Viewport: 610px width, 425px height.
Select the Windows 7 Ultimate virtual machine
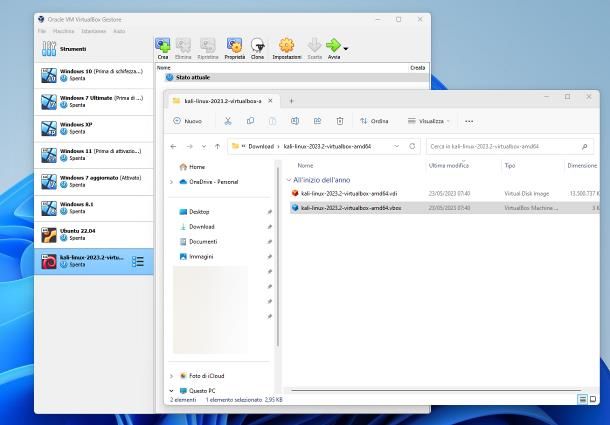(93, 102)
